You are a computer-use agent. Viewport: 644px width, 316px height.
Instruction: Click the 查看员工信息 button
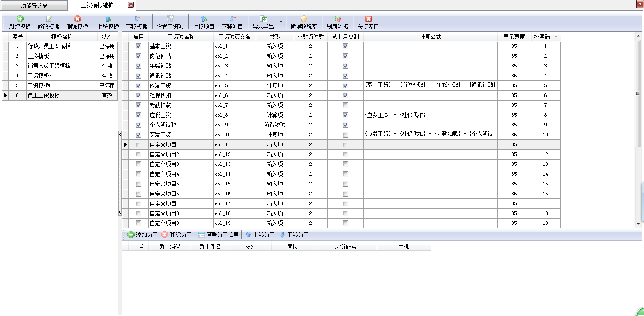coord(218,235)
